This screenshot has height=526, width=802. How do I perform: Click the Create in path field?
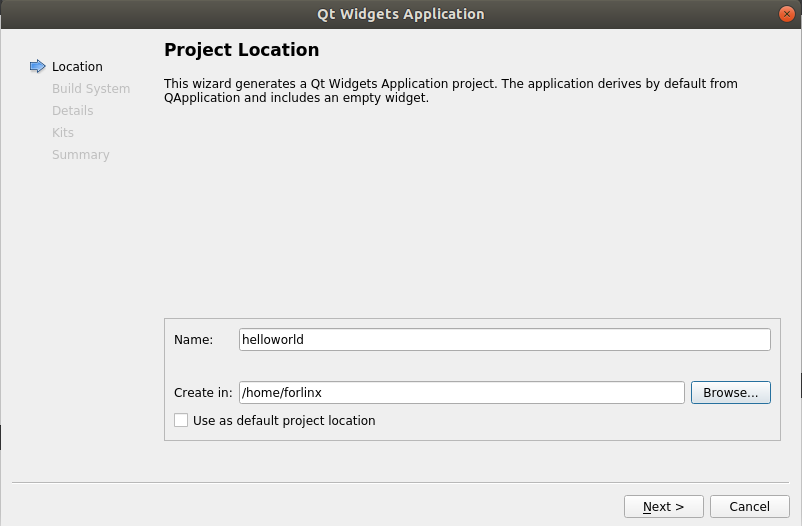pos(461,393)
